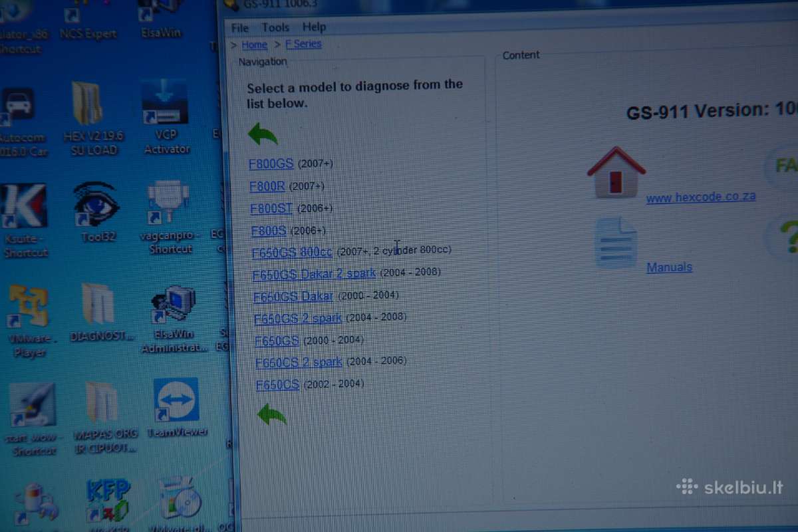The height and width of the screenshot is (532, 798).
Task: Click the blue document Manuals icon
Action: point(616,242)
